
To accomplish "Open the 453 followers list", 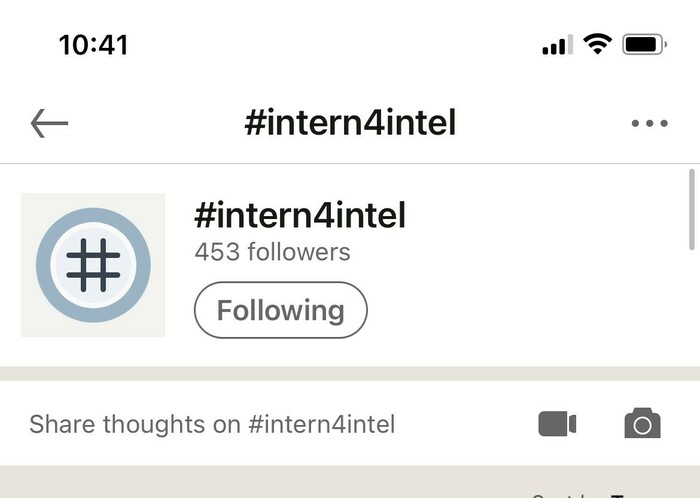I will (x=272, y=251).
